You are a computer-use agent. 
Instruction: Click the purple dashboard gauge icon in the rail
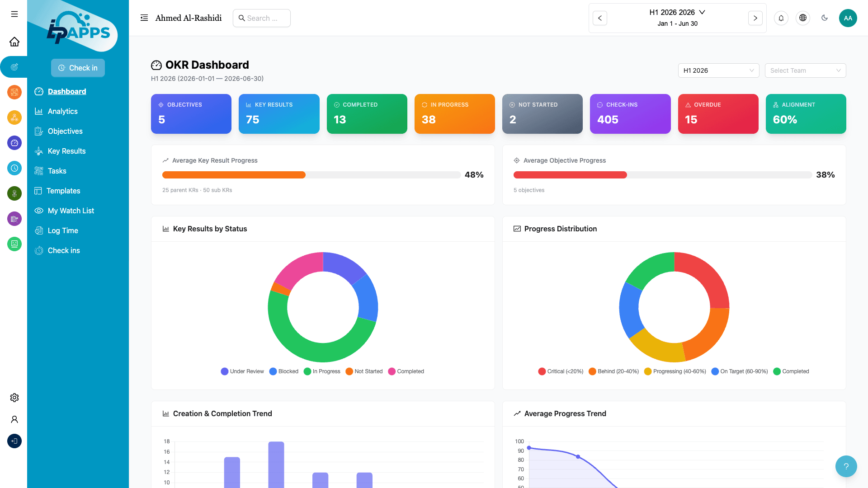tap(14, 143)
